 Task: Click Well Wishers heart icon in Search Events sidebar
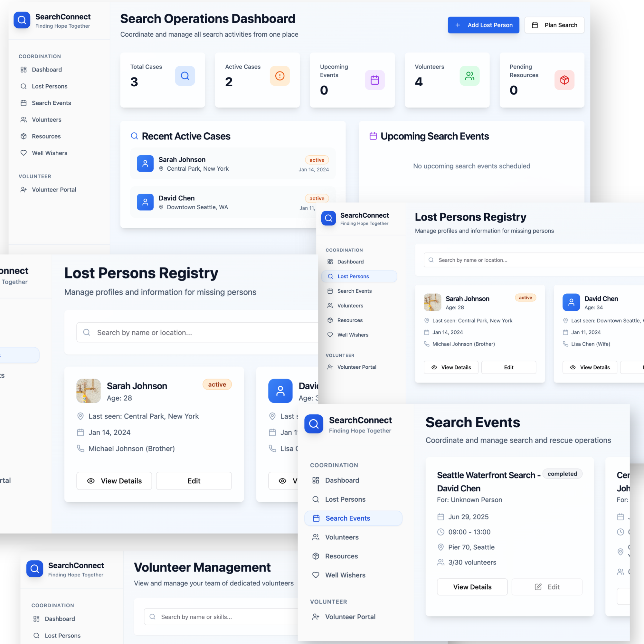click(316, 575)
